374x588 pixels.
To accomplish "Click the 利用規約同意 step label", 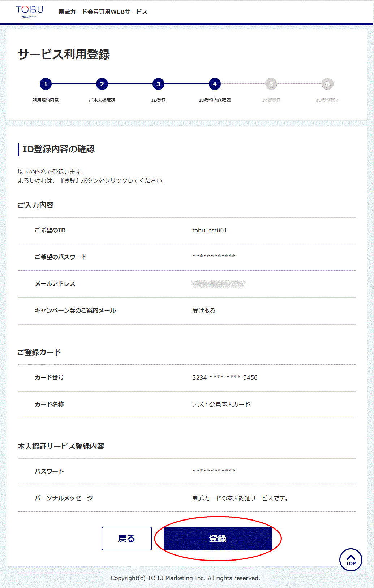I will (46, 100).
